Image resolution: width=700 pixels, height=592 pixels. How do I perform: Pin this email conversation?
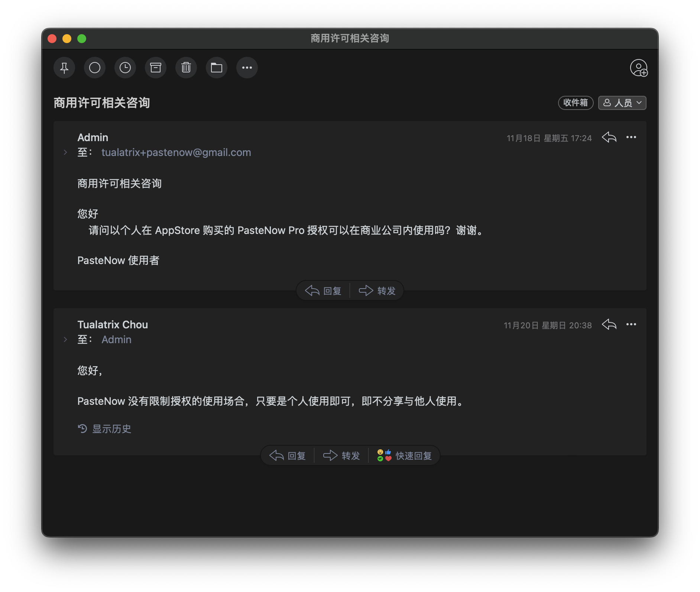[64, 68]
